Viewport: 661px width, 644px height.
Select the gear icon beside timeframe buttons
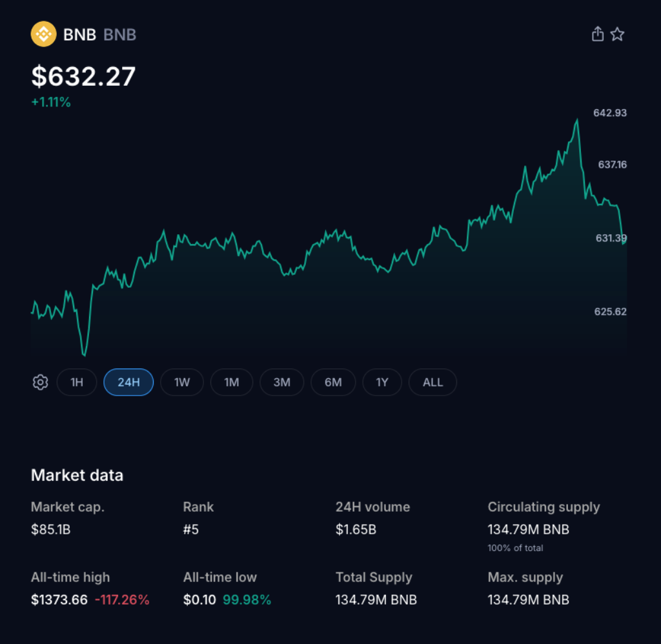40,382
